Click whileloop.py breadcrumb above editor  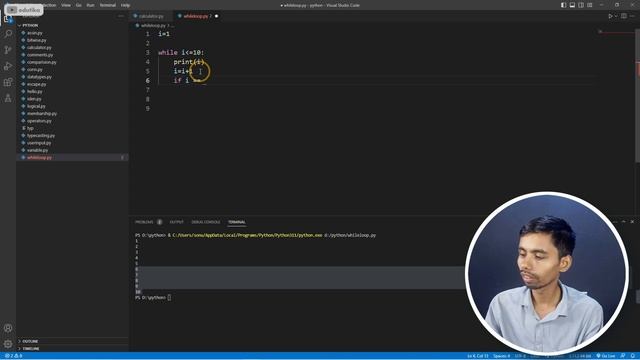coord(153,25)
